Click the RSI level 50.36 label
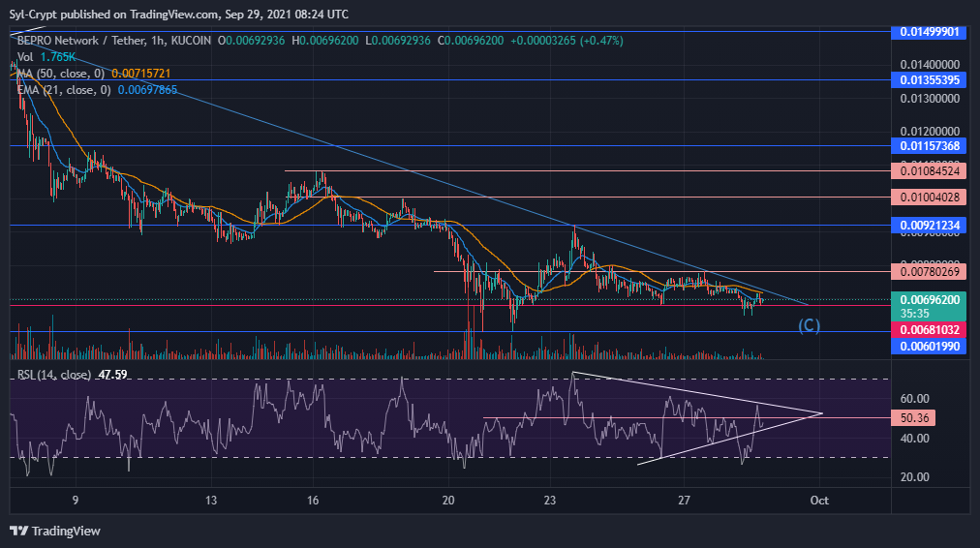Screen dimensions: 980x548 tap(914, 418)
